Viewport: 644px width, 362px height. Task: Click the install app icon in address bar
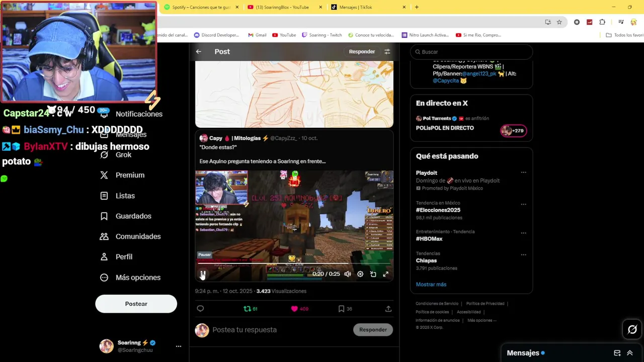[x=548, y=22]
